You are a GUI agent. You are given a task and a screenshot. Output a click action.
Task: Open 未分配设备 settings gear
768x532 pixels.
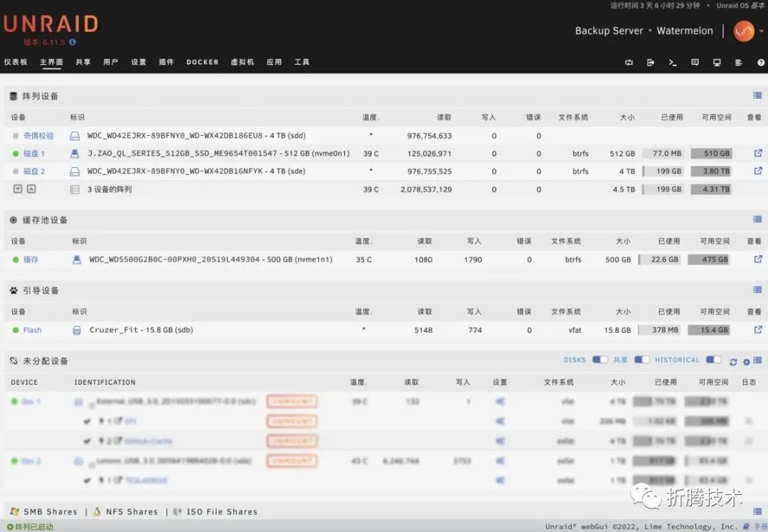747,362
